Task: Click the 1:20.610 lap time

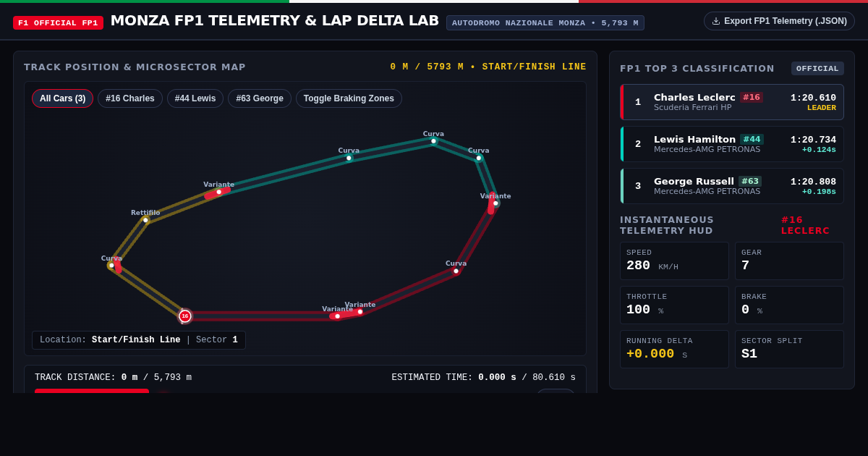Action: click(x=813, y=98)
